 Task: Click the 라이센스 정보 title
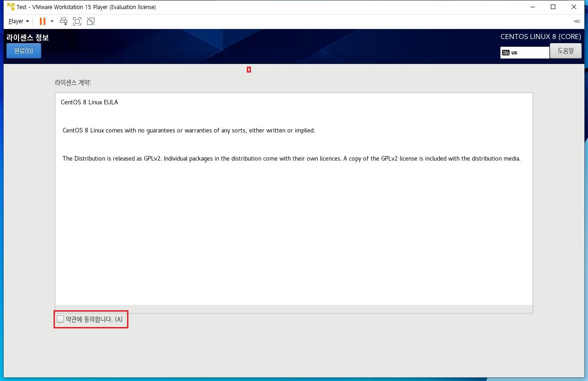27,38
